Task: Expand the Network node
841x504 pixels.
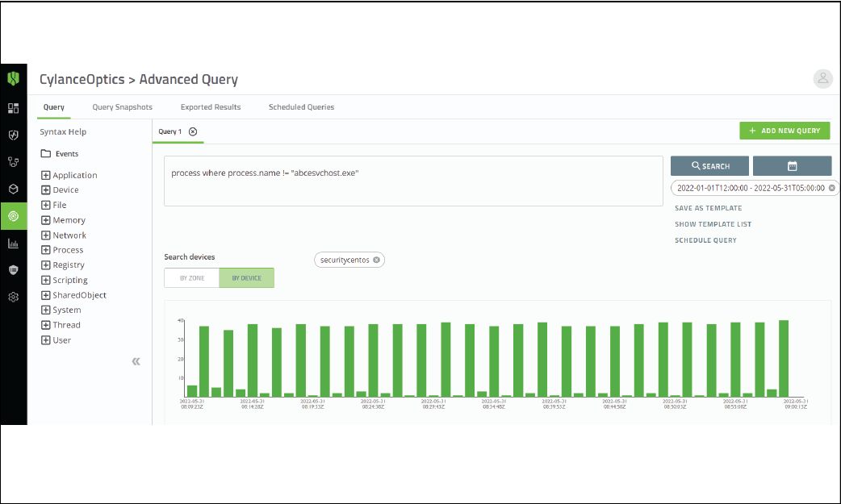Action: click(x=45, y=235)
